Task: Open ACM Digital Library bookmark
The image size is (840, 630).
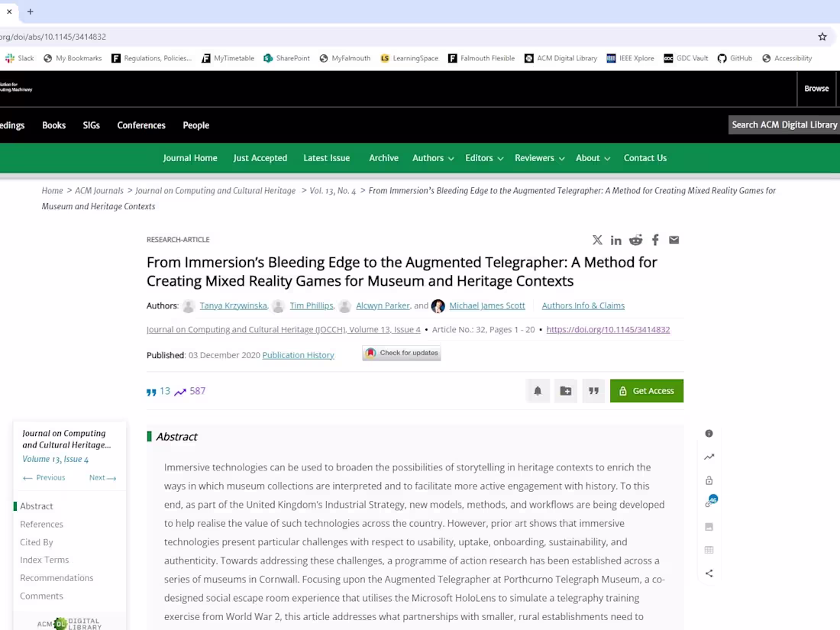Action: pyautogui.click(x=561, y=58)
